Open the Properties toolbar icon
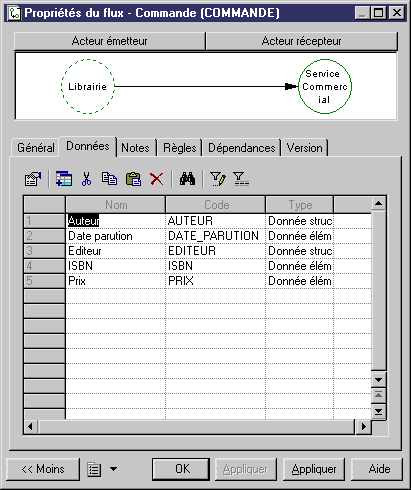 [33, 179]
